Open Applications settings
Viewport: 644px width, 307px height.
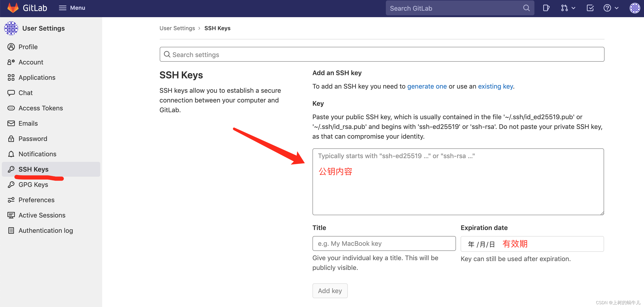pyautogui.click(x=37, y=77)
